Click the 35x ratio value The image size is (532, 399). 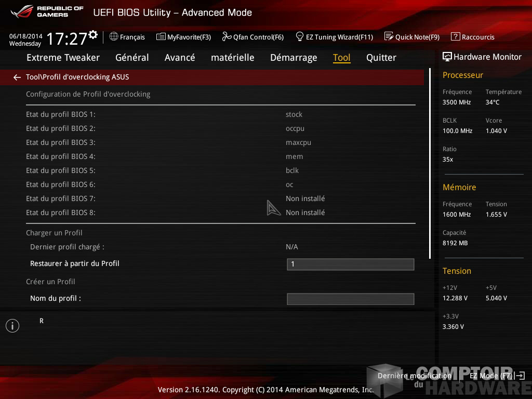[x=448, y=159]
